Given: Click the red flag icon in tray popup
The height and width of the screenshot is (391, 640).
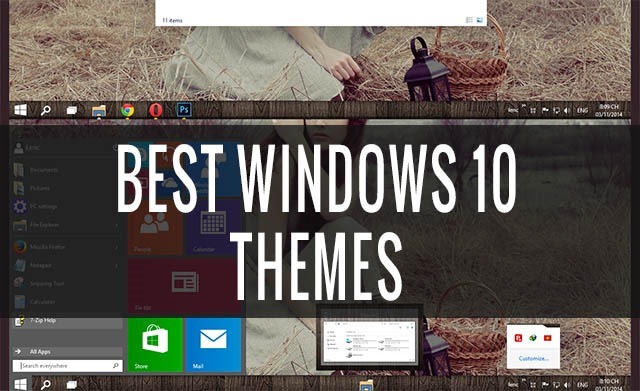Looking at the screenshot, I should click(547, 338).
